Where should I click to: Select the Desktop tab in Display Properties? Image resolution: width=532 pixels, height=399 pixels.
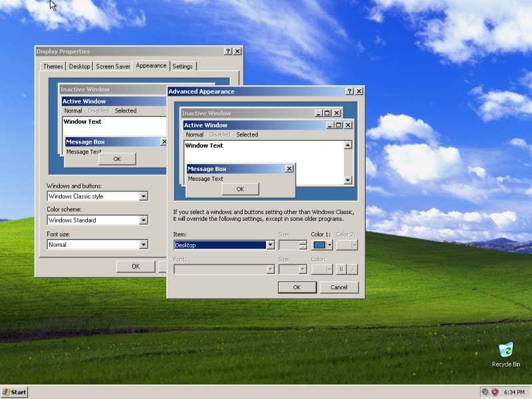pyautogui.click(x=80, y=66)
